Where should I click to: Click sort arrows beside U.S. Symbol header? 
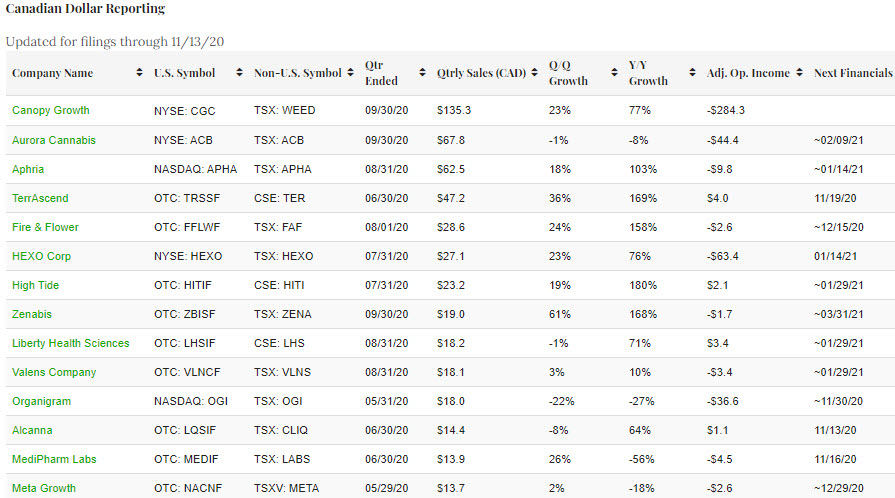[239, 74]
